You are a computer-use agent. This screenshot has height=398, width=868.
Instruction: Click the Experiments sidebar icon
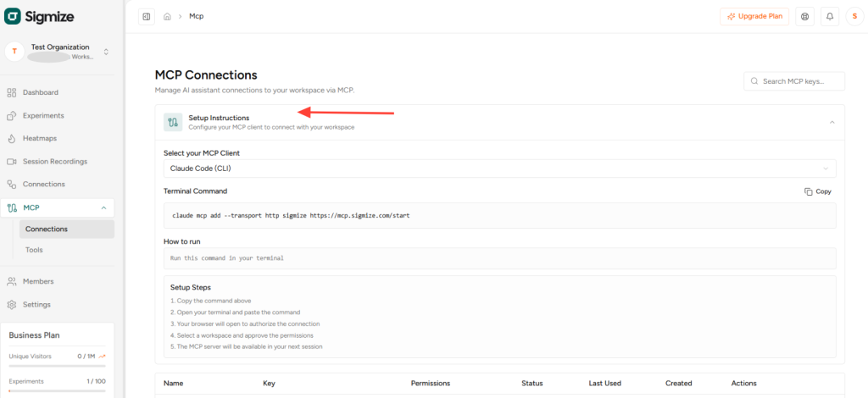(12, 115)
